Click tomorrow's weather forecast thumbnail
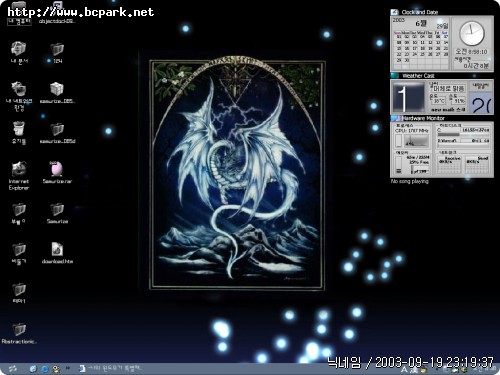Viewport: 500px width, 375px height. coord(481,103)
